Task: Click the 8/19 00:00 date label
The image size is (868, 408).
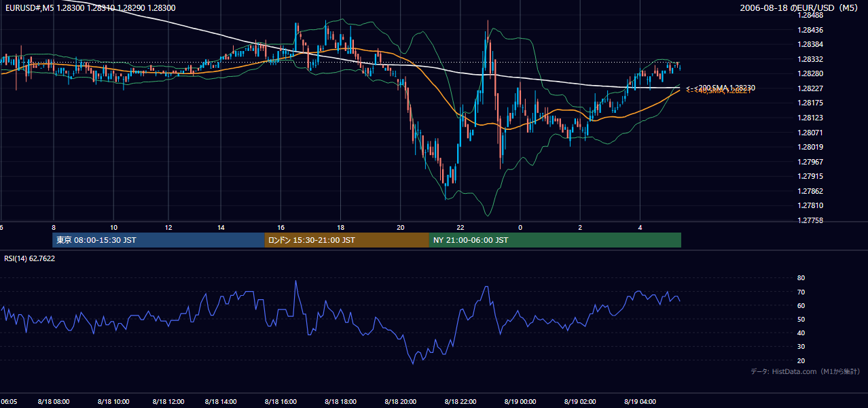Action: pyautogui.click(x=520, y=402)
